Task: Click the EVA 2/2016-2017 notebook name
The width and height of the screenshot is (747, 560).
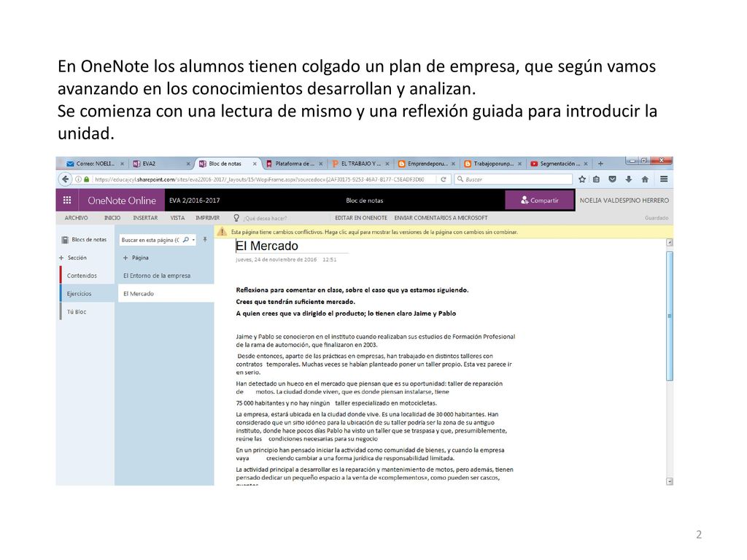Action: click(x=194, y=201)
